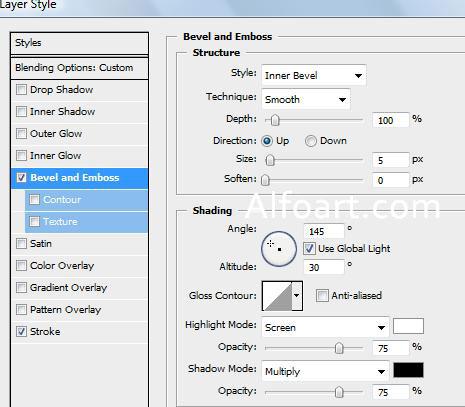Viewport: 465px width, 407px height.
Task: Open the Gradient Overlay settings label
Action: (x=68, y=288)
